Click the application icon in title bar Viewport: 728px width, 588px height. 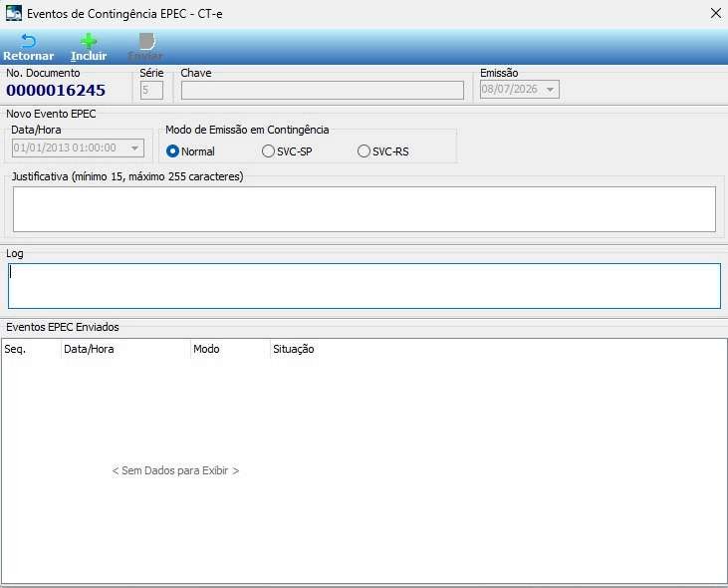tap(14, 13)
